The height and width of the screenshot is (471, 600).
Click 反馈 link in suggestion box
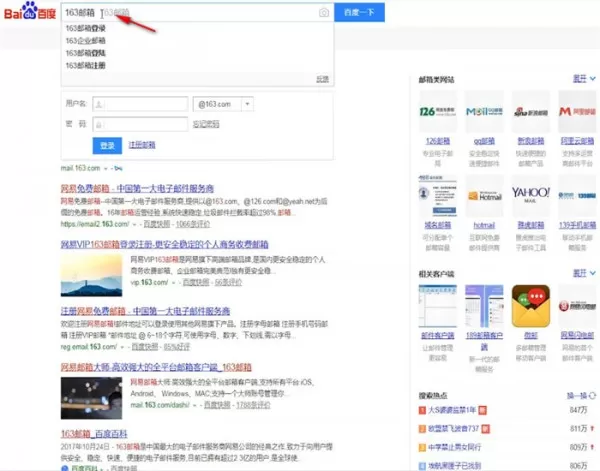click(323, 79)
